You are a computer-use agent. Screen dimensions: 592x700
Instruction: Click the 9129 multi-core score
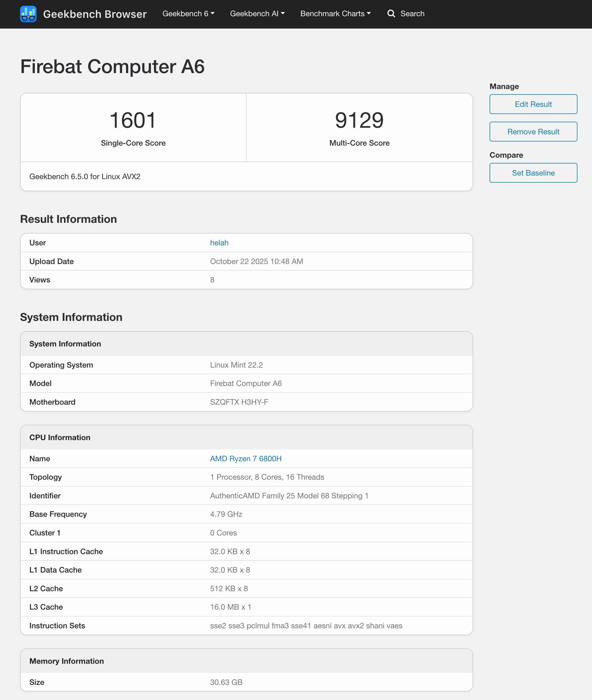pyautogui.click(x=359, y=120)
